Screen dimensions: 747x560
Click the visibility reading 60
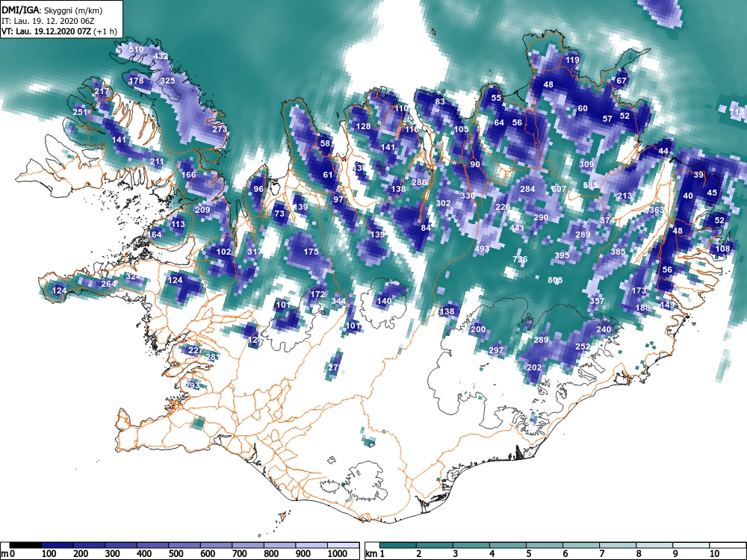coord(583,108)
